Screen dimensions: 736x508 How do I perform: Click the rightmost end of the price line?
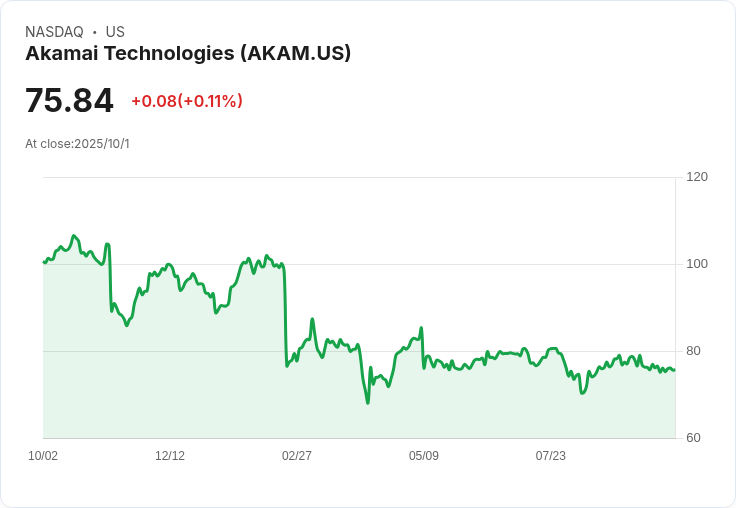[x=674, y=370]
